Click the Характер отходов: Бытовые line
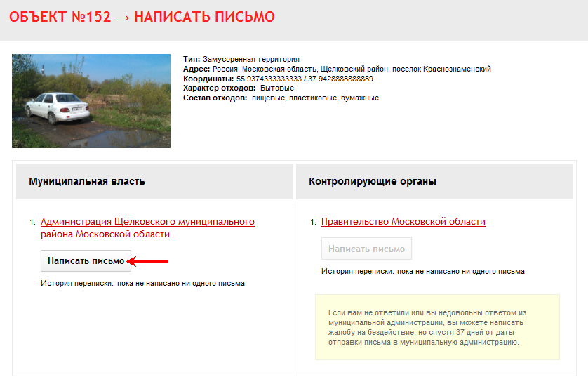588x384 pixels. pyautogui.click(x=239, y=88)
